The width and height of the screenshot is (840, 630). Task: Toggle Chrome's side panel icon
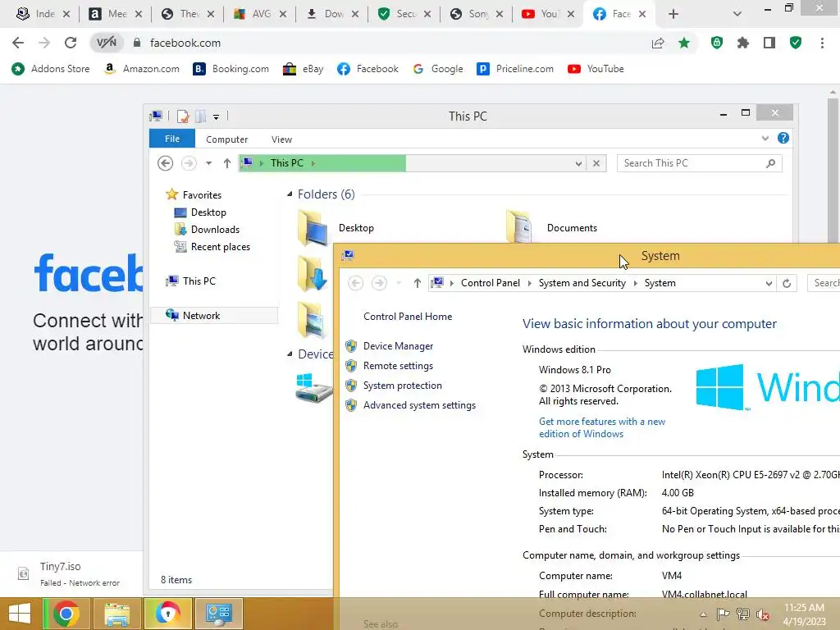point(769,43)
